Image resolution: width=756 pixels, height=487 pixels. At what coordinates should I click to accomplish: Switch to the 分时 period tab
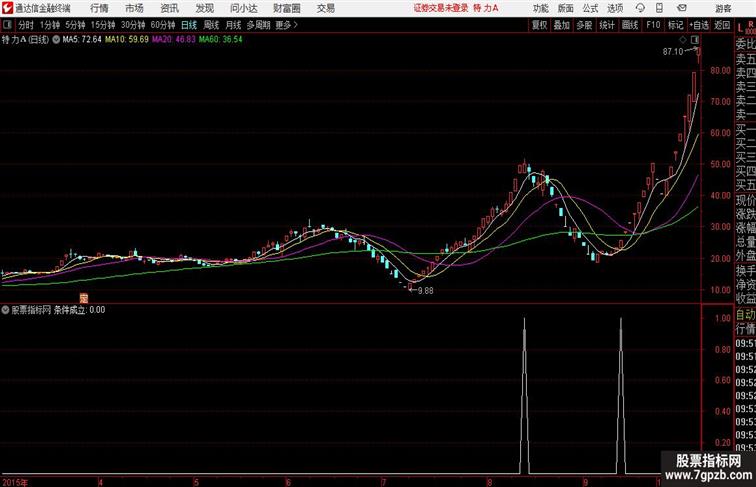(26, 25)
